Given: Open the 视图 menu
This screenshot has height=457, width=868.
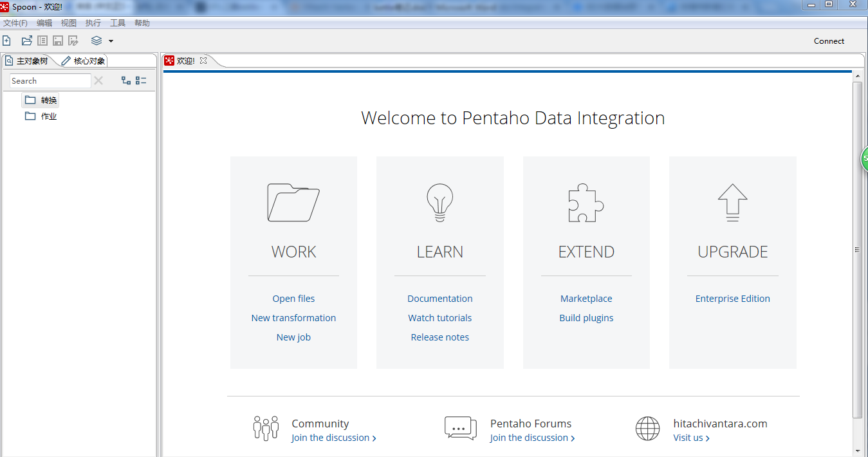Looking at the screenshot, I should 69,23.
